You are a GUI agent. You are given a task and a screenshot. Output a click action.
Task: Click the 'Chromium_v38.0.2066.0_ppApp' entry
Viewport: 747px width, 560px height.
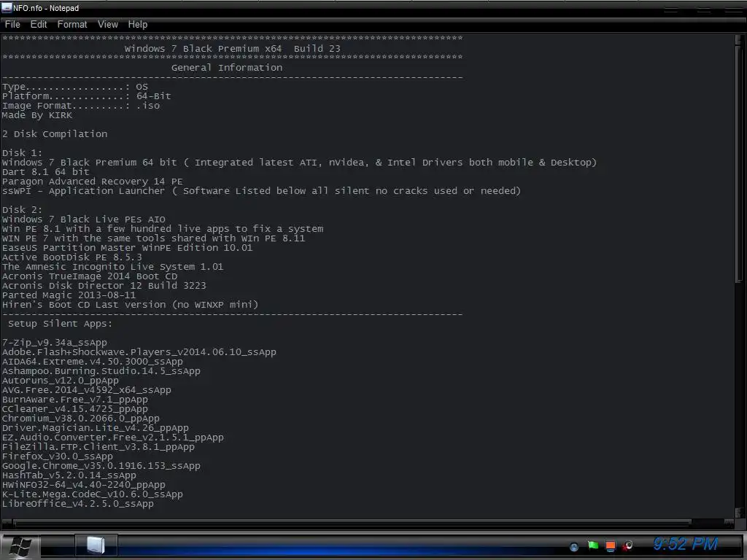[80, 419]
